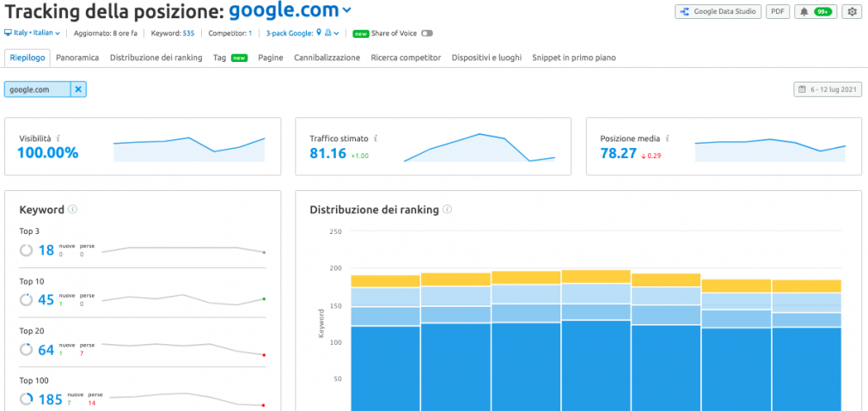
Task: Click info icon beside Distribuzione dei ranking heading
Action: tap(447, 210)
